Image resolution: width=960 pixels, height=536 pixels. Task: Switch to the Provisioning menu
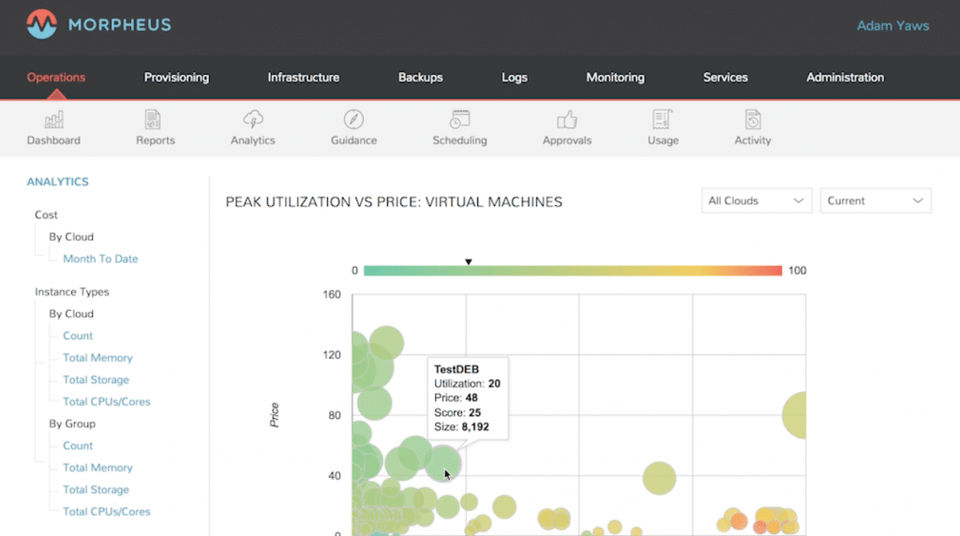click(x=176, y=77)
